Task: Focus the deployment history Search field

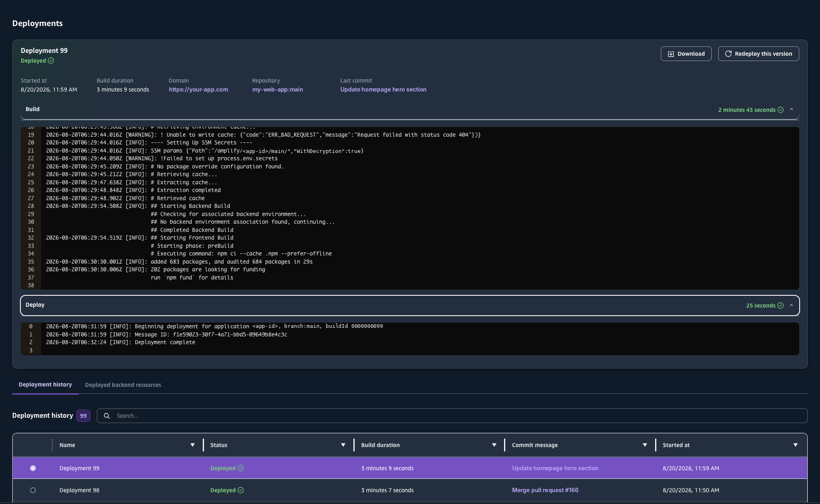Action: (x=452, y=416)
